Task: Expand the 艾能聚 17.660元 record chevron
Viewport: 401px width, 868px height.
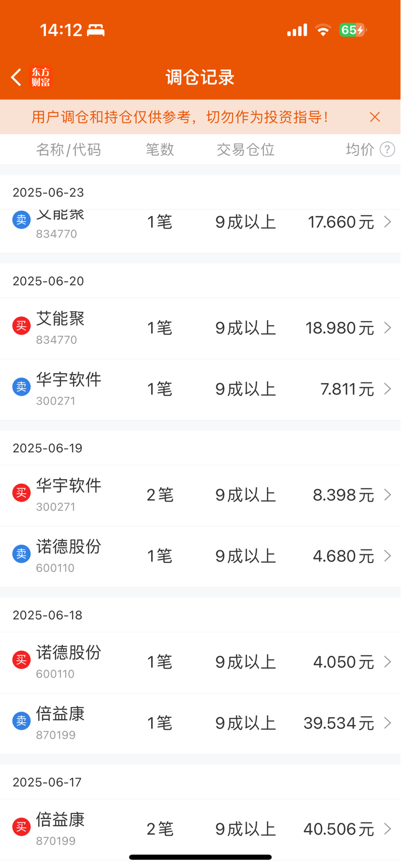Action: pyautogui.click(x=387, y=222)
